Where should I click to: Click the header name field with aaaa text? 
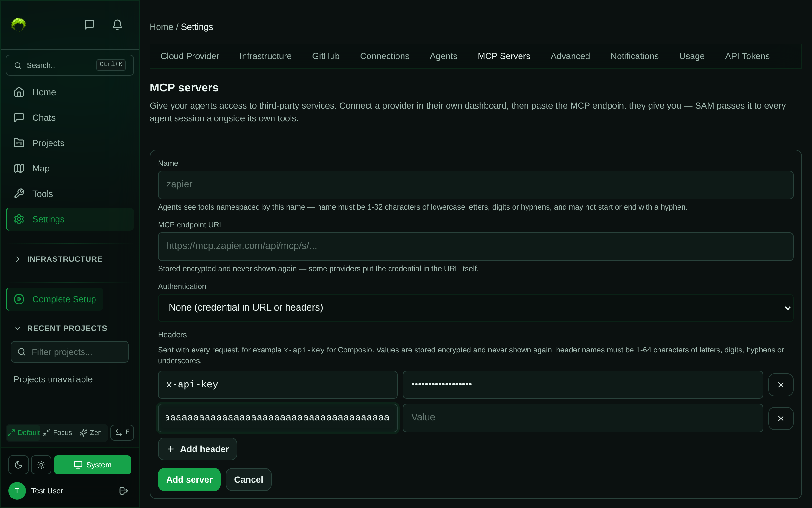pos(278,418)
